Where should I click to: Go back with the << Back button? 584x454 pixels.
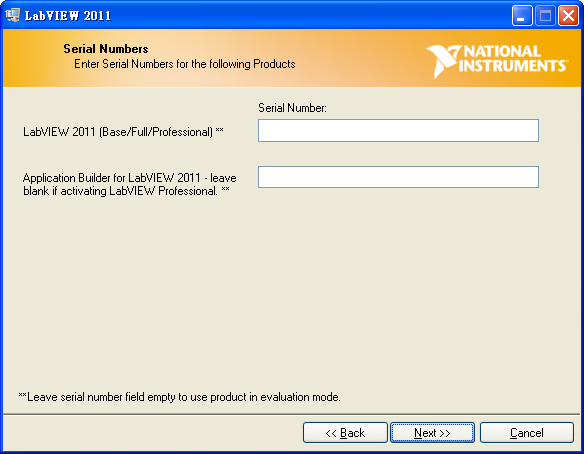pos(345,433)
